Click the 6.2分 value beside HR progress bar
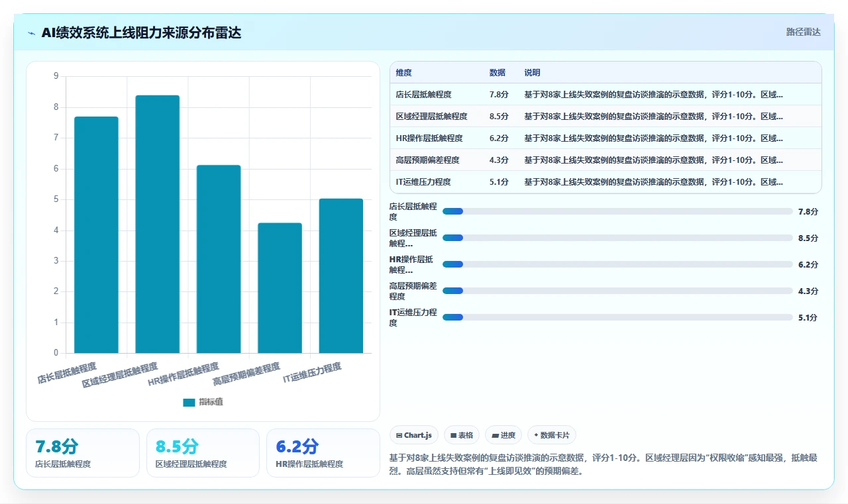The image size is (848, 504). click(x=808, y=264)
